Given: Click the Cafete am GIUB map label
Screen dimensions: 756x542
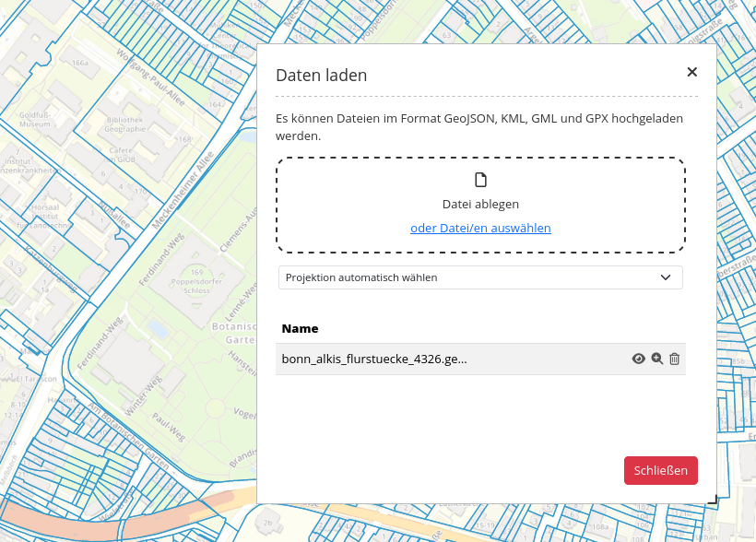Looking at the screenshot, I should [x=124, y=154].
